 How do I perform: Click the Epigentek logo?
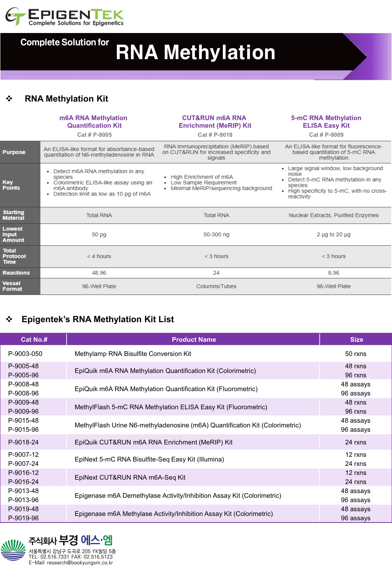click(x=65, y=17)
